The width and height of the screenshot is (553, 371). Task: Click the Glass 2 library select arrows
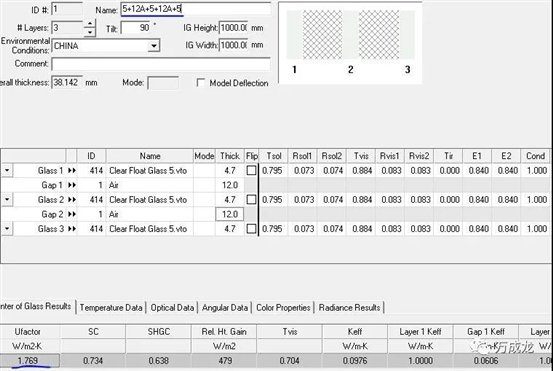tap(72, 200)
